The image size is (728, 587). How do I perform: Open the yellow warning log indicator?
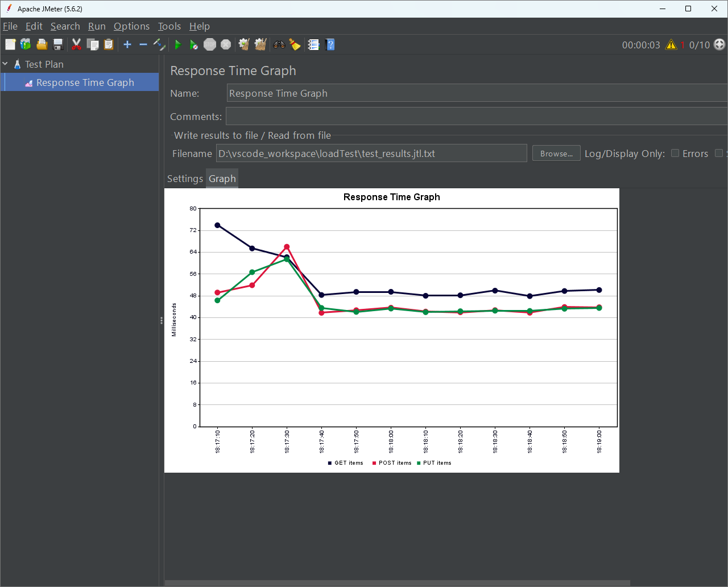click(671, 45)
